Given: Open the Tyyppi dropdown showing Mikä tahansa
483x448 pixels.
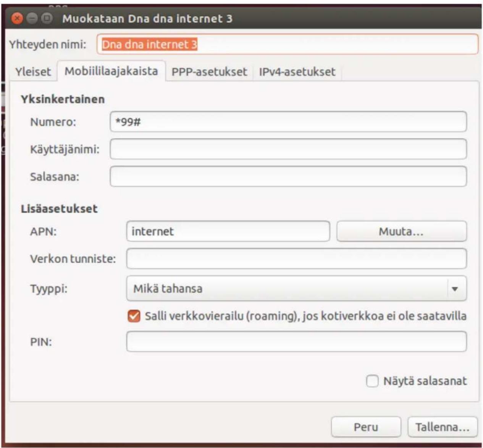Looking at the screenshot, I should 296,288.
